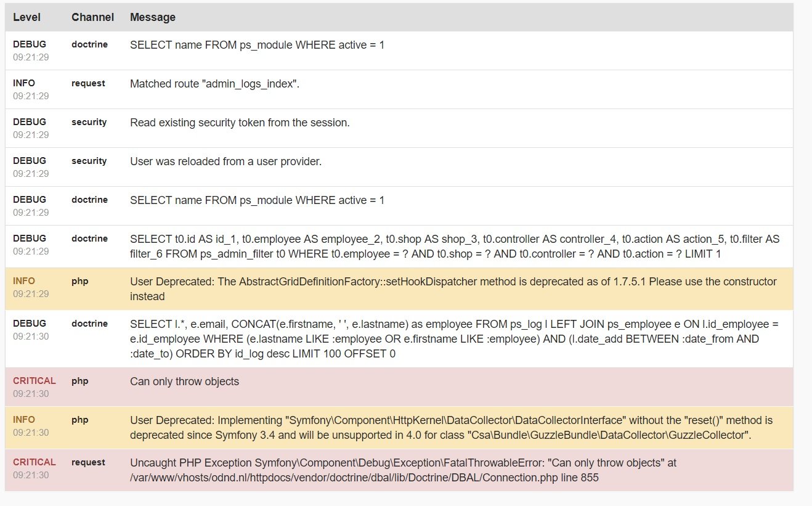Viewport: 812px width, 506px height.
Task: Click the Level column header
Action: point(26,17)
